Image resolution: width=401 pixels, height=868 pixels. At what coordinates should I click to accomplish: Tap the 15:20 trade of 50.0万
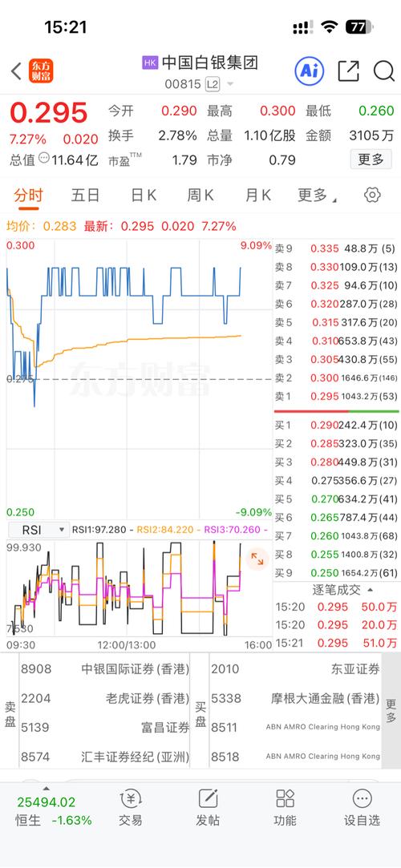click(337, 608)
